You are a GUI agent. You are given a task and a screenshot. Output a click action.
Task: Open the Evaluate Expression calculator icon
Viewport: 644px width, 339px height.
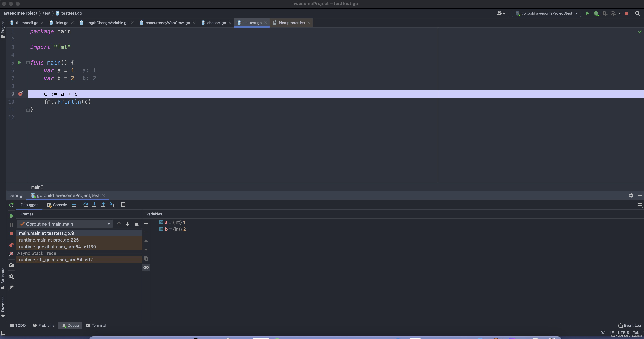[123, 204]
